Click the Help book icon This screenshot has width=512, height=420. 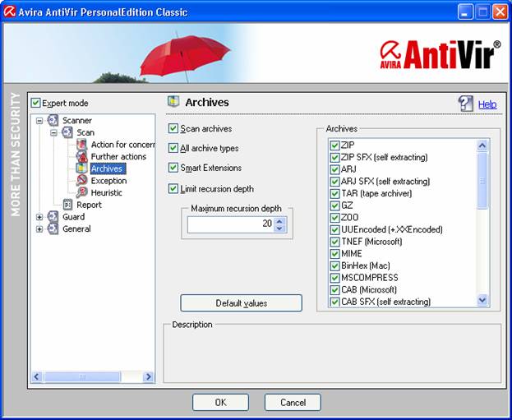(x=466, y=104)
